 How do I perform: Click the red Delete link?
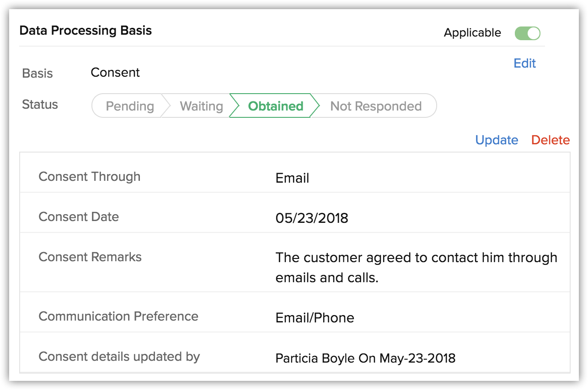[550, 140]
